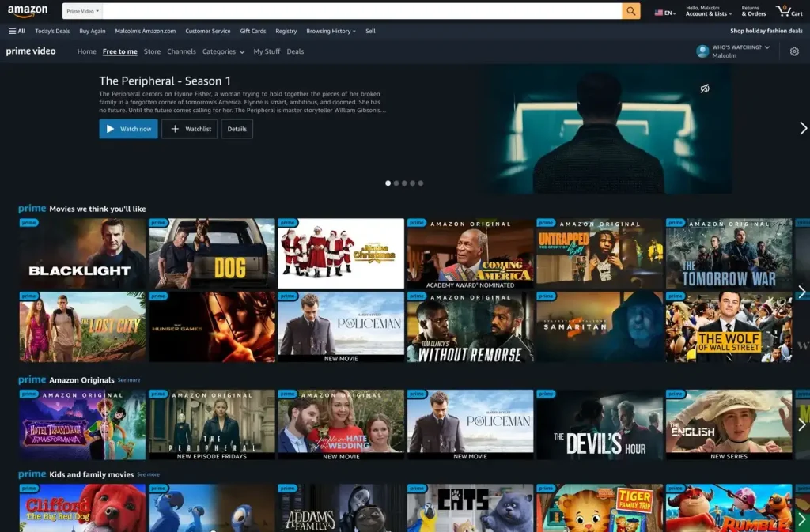Viewport: 810px width, 532px height.
Task: Open the Dog movie thumbnail
Action: pos(212,254)
